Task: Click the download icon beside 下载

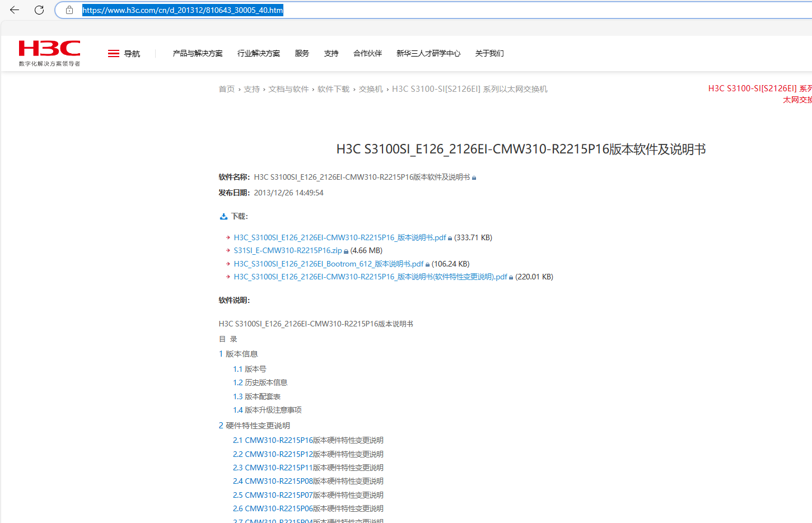Action: (x=223, y=217)
